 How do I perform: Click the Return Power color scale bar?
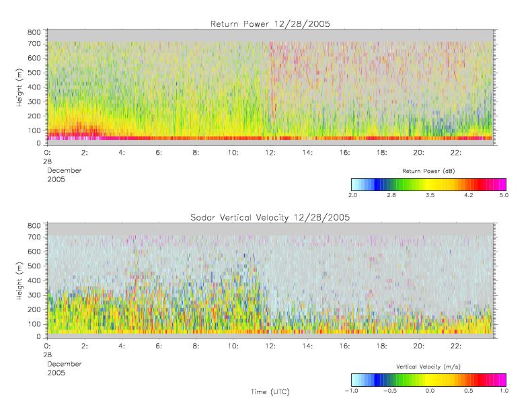click(x=428, y=184)
